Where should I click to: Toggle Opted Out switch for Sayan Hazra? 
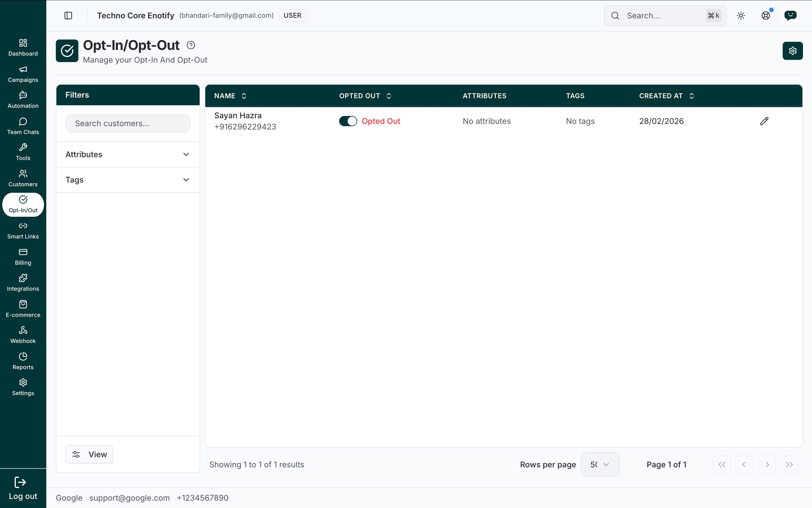[348, 121]
